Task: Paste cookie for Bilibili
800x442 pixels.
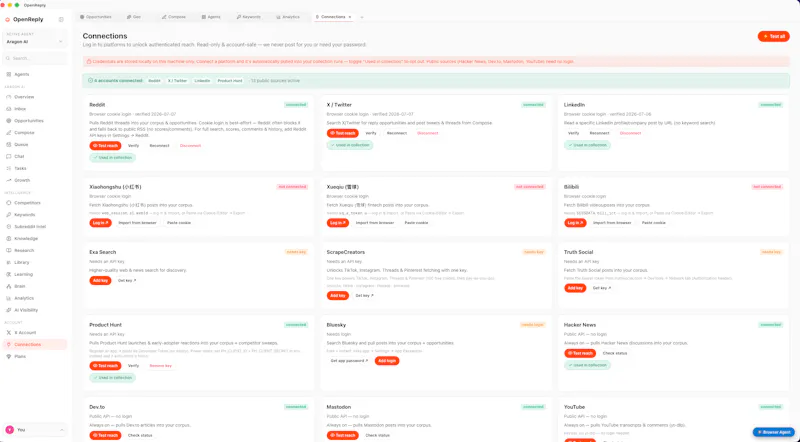Action: point(654,223)
